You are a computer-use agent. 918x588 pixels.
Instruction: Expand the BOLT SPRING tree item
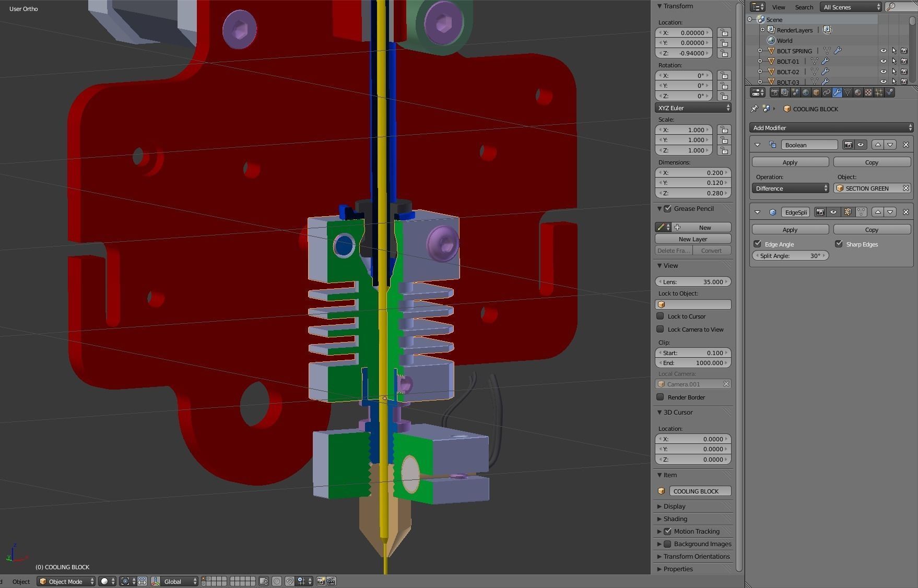[x=760, y=51]
